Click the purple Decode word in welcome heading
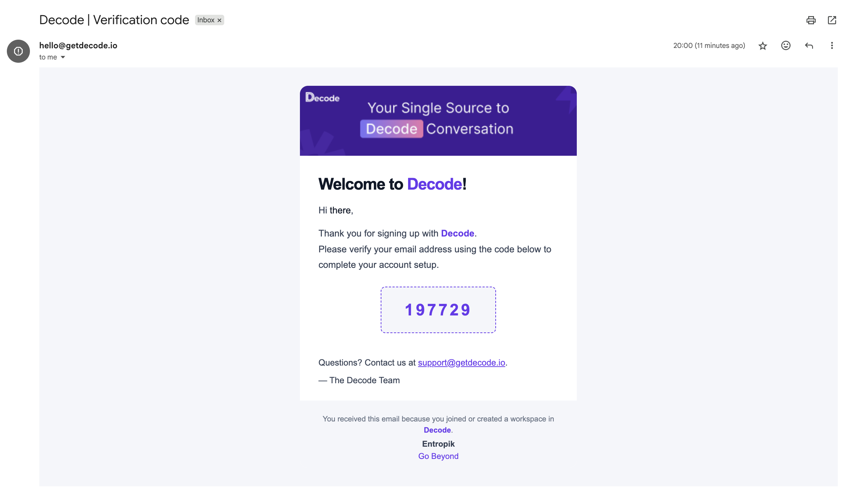 click(434, 184)
